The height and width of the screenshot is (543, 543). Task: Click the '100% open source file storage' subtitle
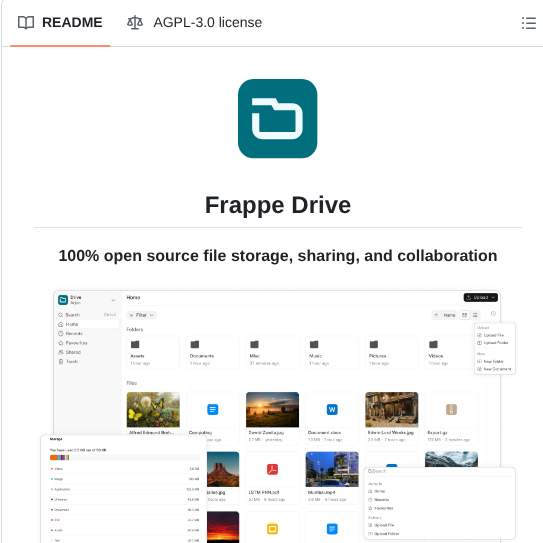pos(278,256)
